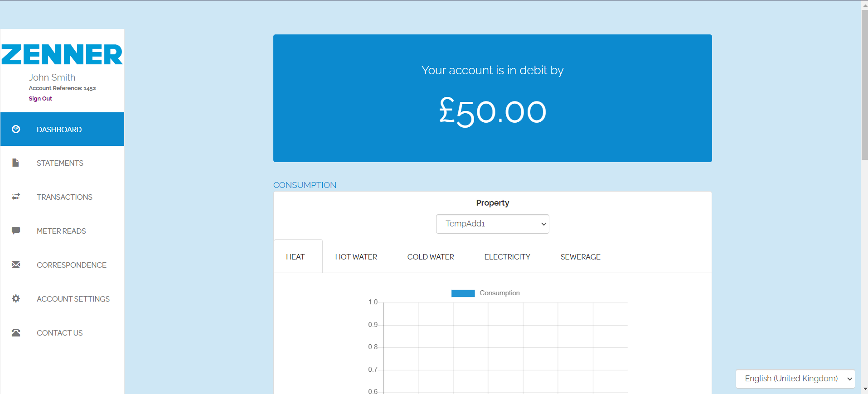The height and width of the screenshot is (394, 868).
Task: Open the Electricity consumption tab
Action: [507, 257]
